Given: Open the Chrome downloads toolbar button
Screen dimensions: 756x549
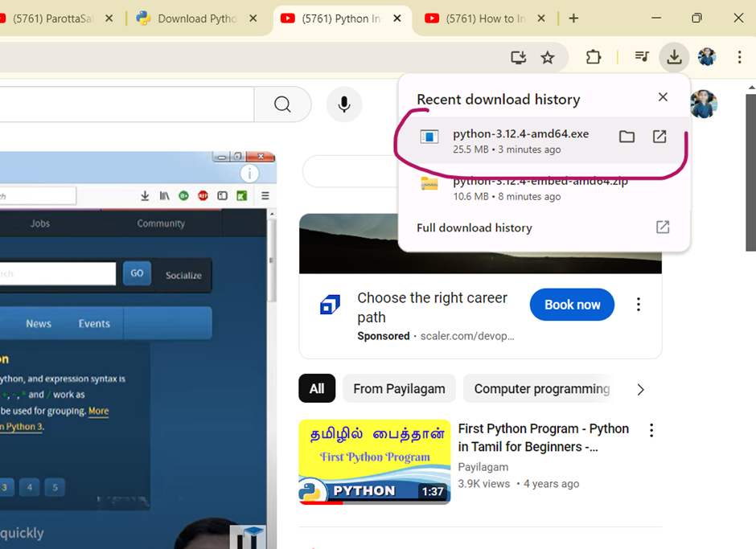Looking at the screenshot, I should [x=673, y=57].
